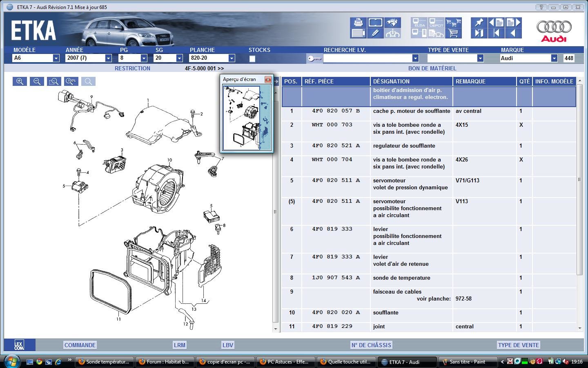Click the multiple shopping carts icon
The image size is (588, 368).
(x=453, y=22)
